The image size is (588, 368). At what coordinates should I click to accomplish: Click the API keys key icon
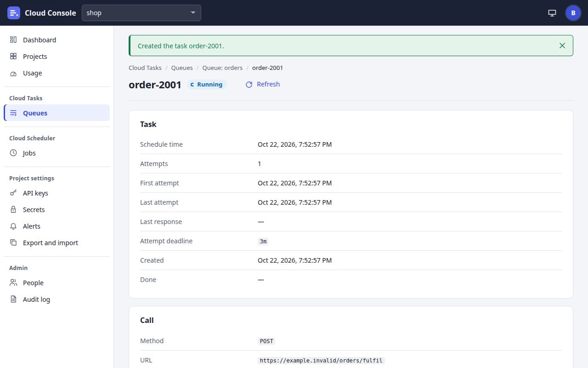(x=13, y=193)
